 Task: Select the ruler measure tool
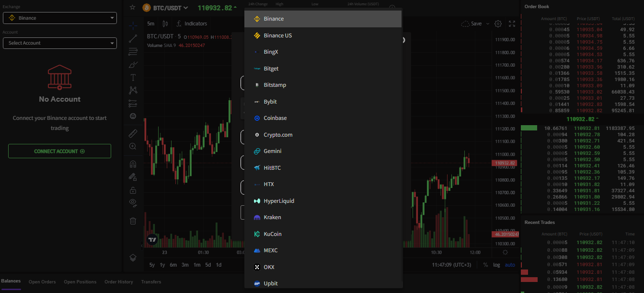[x=133, y=133]
